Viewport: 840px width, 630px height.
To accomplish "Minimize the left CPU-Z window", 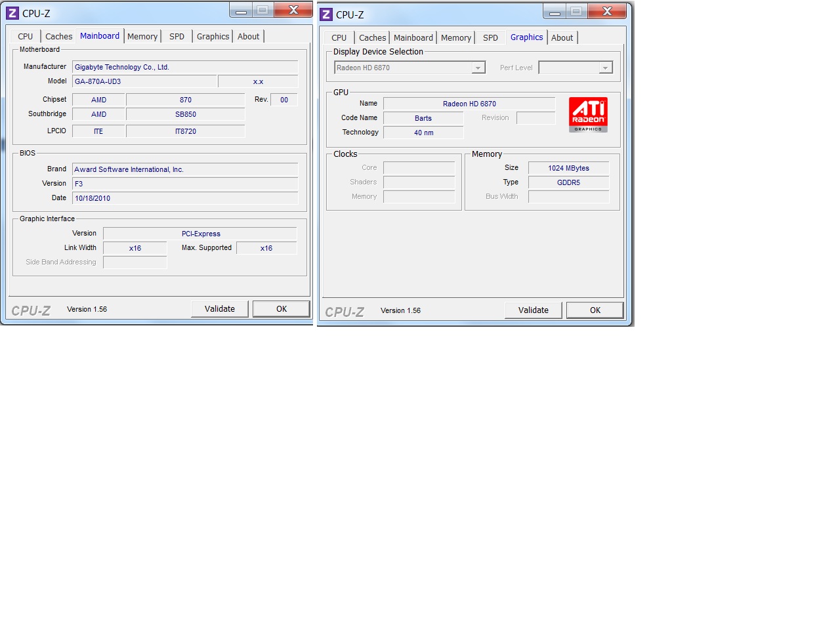I will pyautogui.click(x=241, y=10).
